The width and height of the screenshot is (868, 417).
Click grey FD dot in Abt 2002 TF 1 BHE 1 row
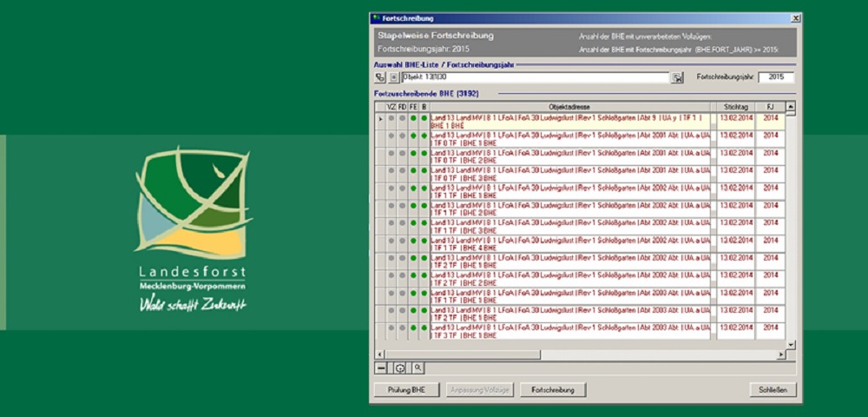tap(403, 189)
